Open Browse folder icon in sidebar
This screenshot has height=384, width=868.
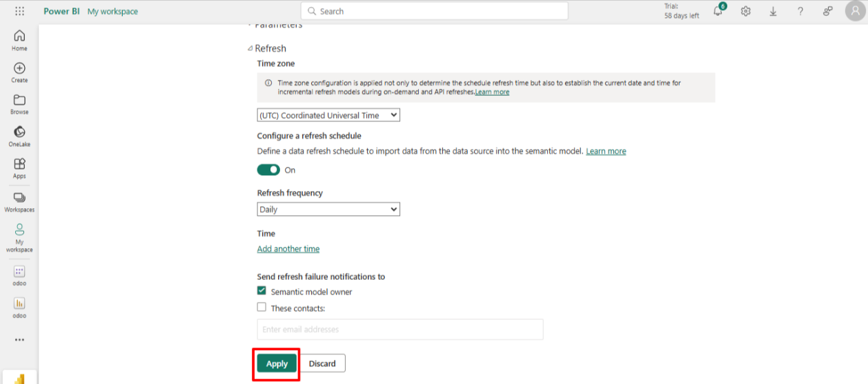click(19, 103)
